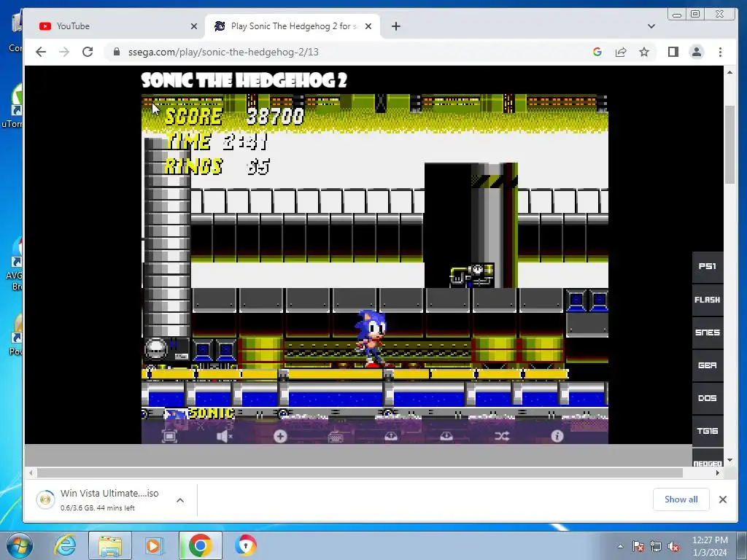747x560 pixels.
Task: Open the AVG browser taskbar icon
Action: pos(246,545)
